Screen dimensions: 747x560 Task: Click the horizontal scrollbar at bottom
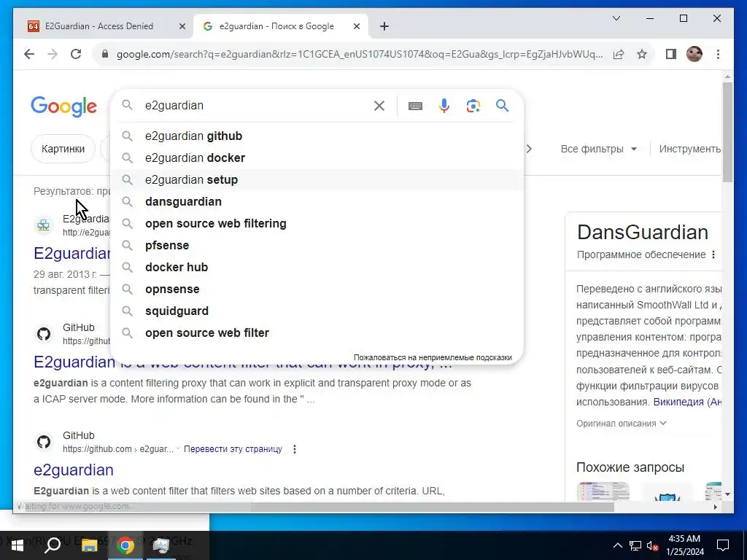[433, 507]
